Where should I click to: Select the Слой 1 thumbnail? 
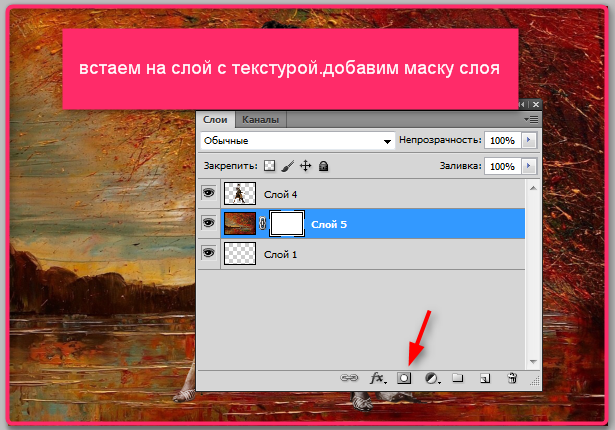click(x=240, y=253)
